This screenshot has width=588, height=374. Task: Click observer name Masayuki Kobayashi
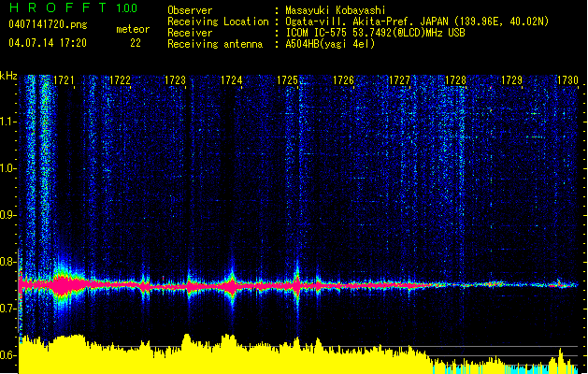click(x=336, y=10)
